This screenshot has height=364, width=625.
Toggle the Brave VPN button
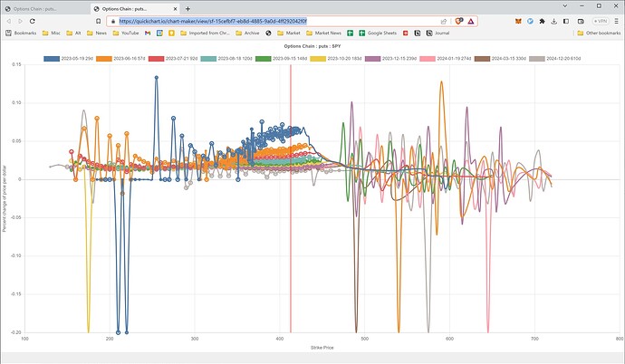(601, 21)
